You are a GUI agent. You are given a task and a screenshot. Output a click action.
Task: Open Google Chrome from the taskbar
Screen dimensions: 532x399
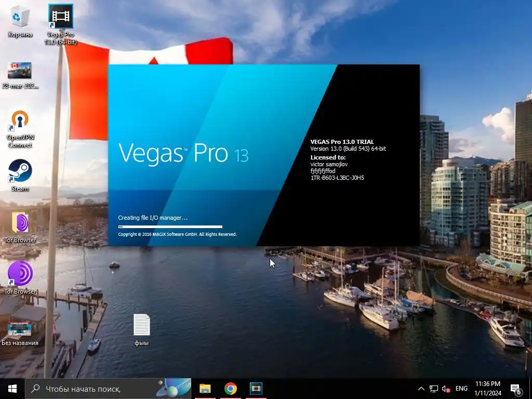(x=230, y=389)
